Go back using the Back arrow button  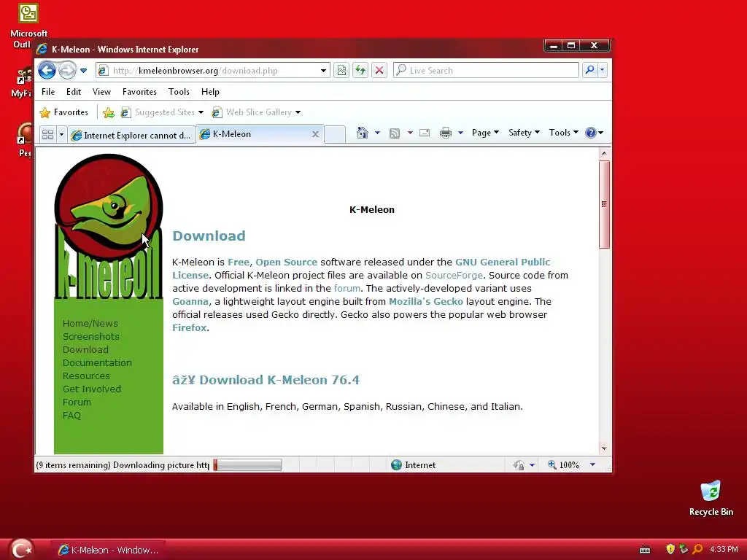coord(47,71)
